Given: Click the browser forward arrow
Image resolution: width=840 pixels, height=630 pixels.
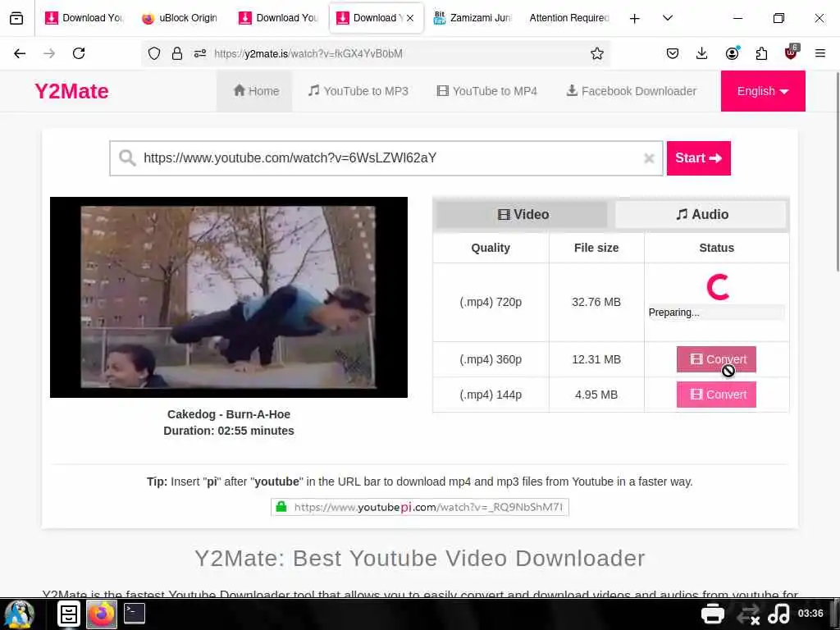Looking at the screenshot, I should [49, 53].
